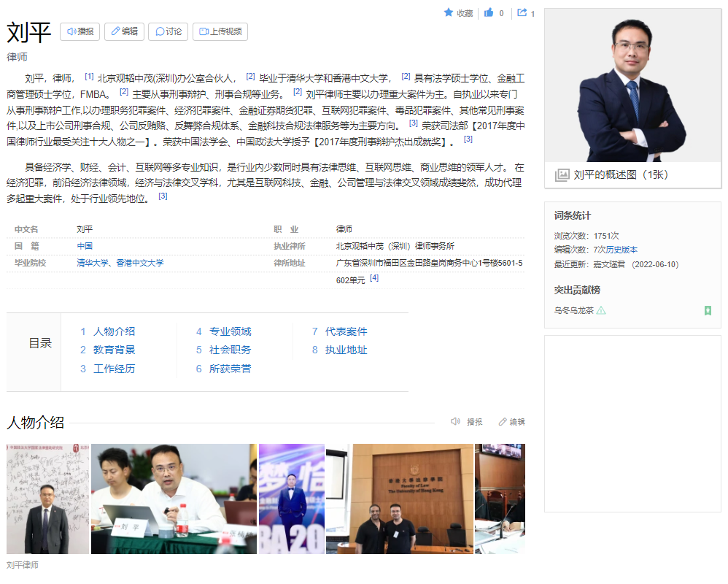
Task: Click the green bookmark badge icon
Action: point(708,310)
